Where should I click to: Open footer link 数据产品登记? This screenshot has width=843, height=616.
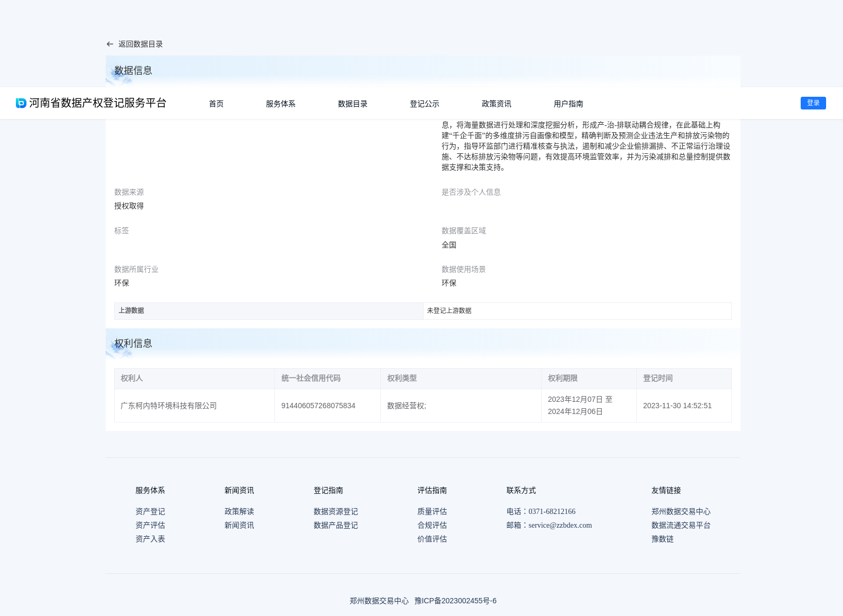click(x=336, y=525)
